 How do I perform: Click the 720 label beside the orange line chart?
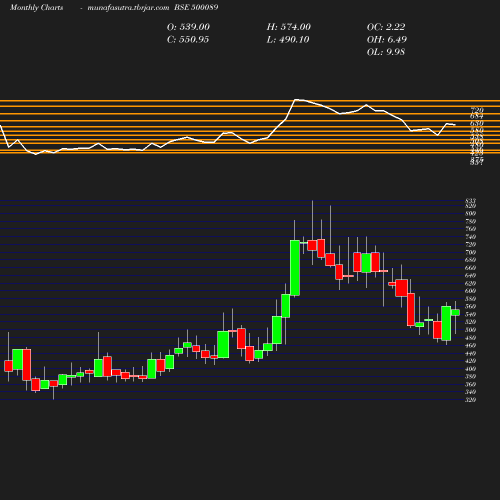coord(477,110)
